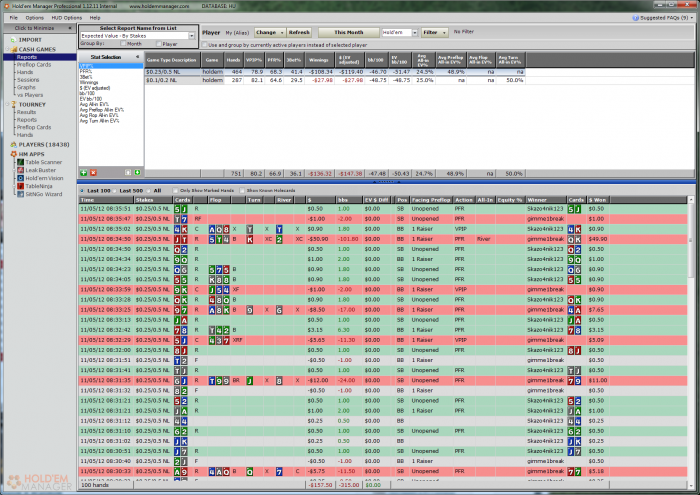Click turn card in 08:31:35 hand
The height and width of the screenshot is (495, 700).
tap(250, 381)
